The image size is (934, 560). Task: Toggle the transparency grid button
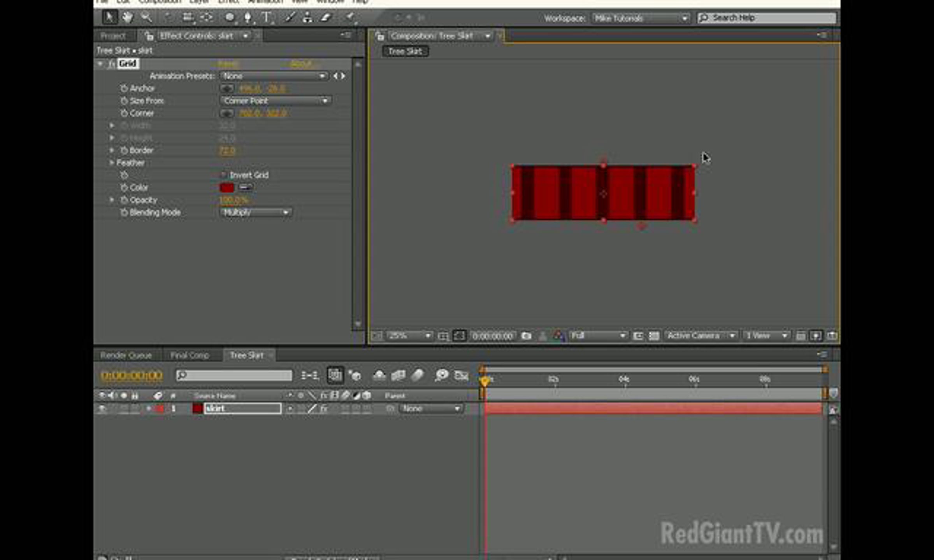(654, 336)
